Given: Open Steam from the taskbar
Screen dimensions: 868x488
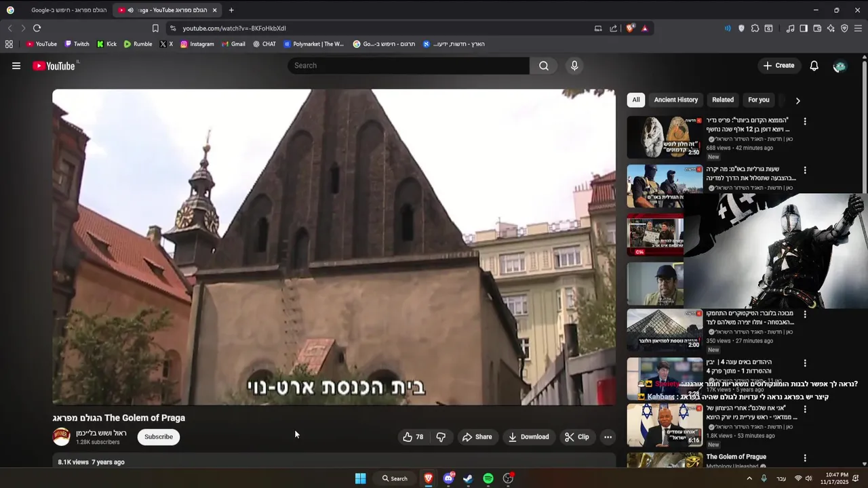Looking at the screenshot, I should (468, 479).
